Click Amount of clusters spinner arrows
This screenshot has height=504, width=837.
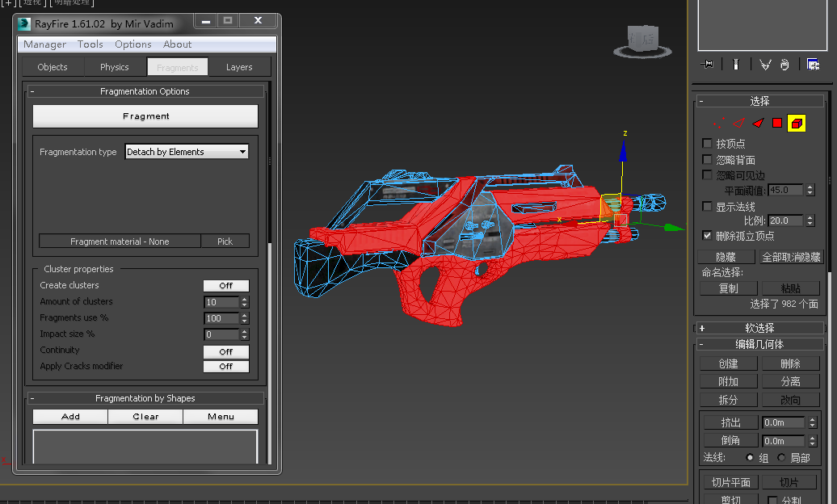(245, 302)
